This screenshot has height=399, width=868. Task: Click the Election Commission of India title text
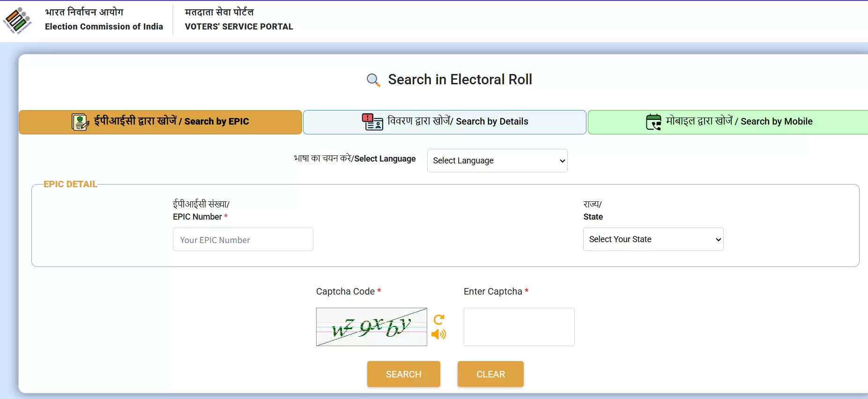(104, 27)
